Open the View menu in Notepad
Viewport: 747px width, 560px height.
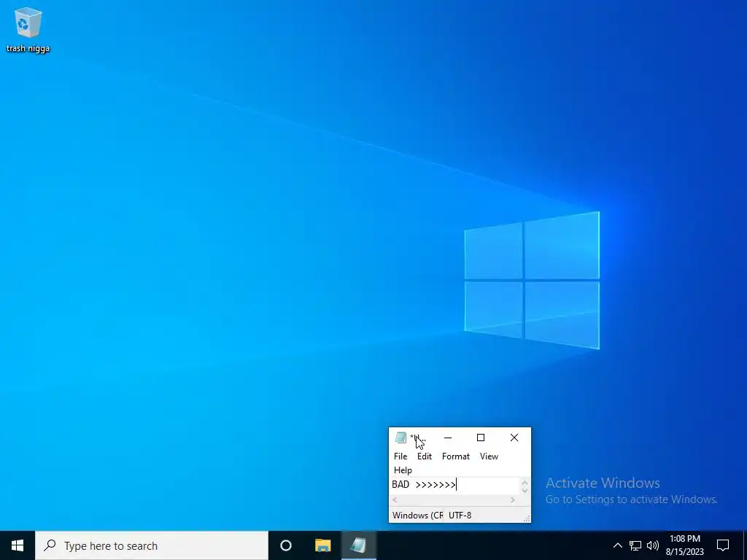[x=489, y=456]
